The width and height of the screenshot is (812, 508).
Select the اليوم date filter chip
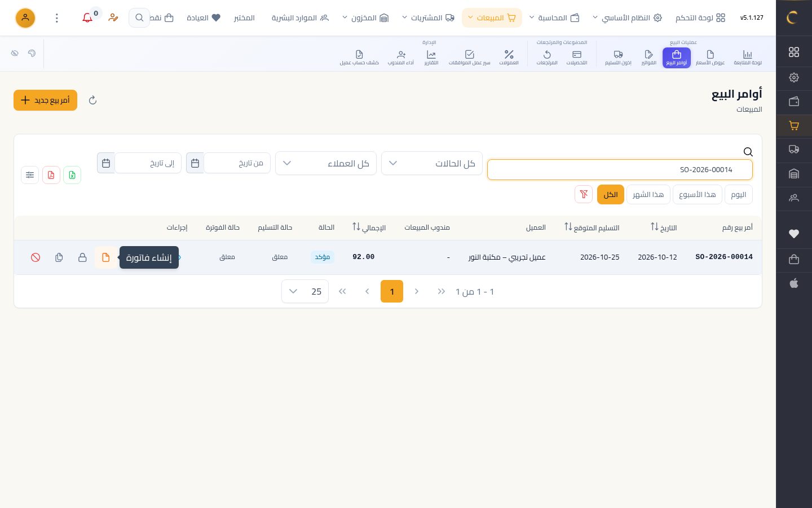click(738, 195)
